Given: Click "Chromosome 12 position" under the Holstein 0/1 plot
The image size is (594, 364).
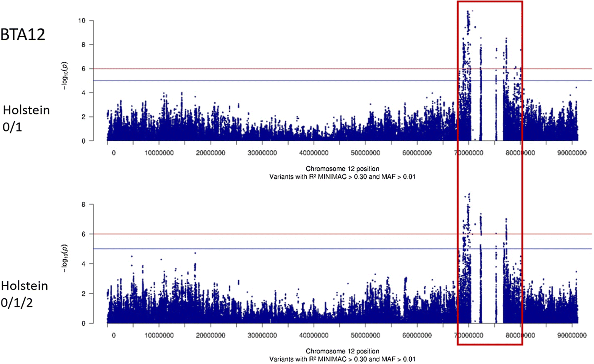Looking at the screenshot, I should pos(342,169).
